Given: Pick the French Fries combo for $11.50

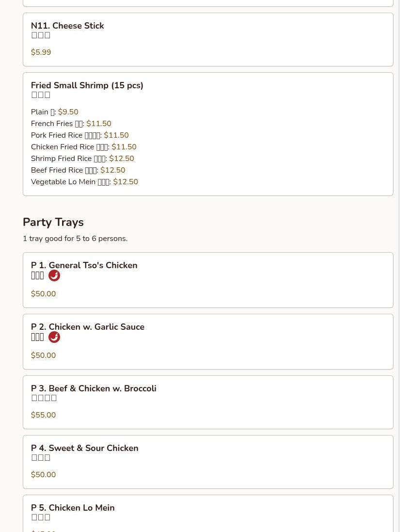Looking at the screenshot, I should point(71,124).
